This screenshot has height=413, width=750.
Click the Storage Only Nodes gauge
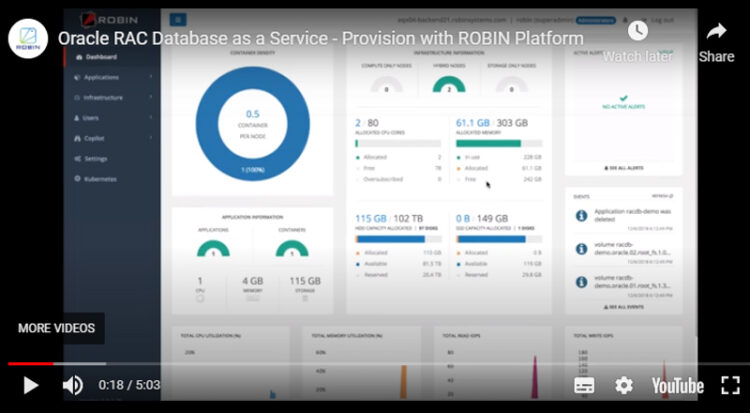pyautogui.click(x=512, y=85)
